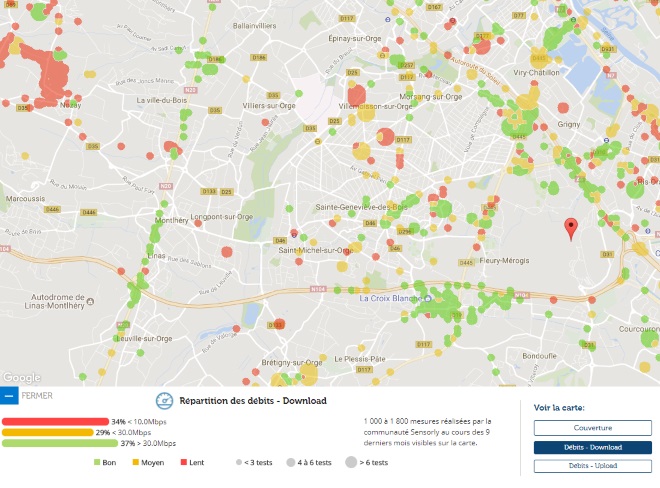Click the red 'Lent' legend swatch
The width and height of the screenshot is (660, 488).
tap(183, 463)
